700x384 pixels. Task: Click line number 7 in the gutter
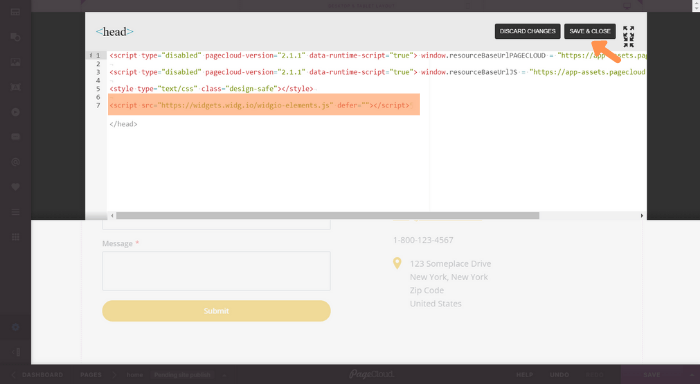pyautogui.click(x=98, y=105)
